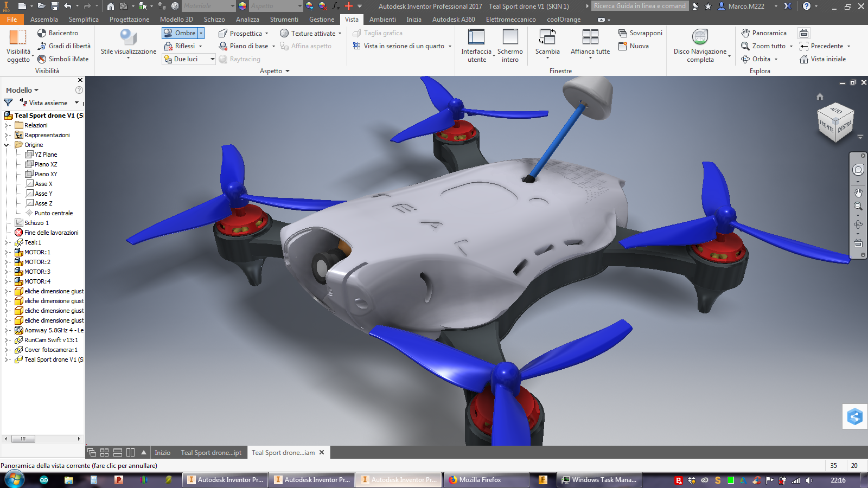Expand the Relazioni tree node
Image resolution: width=868 pixels, height=488 pixels.
[x=7, y=125]
